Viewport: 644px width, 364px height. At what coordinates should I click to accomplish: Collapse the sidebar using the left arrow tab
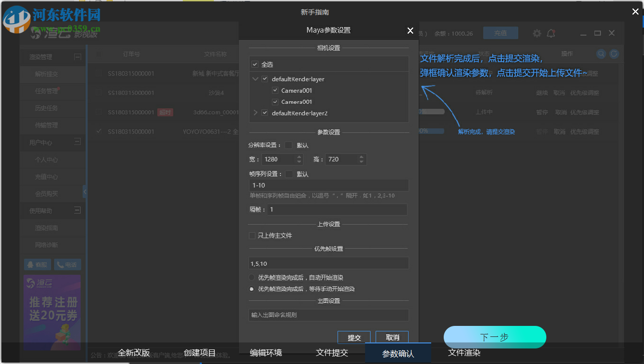(85, 191)
